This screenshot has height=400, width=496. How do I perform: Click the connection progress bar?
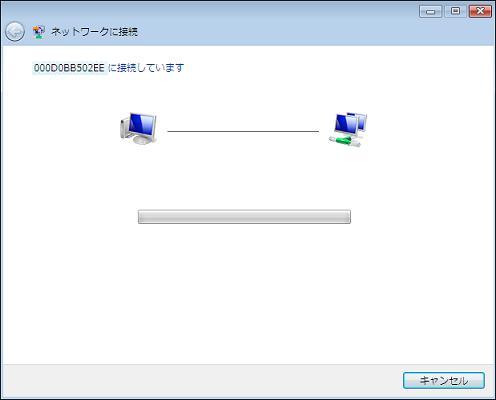(x=244, y=217)
